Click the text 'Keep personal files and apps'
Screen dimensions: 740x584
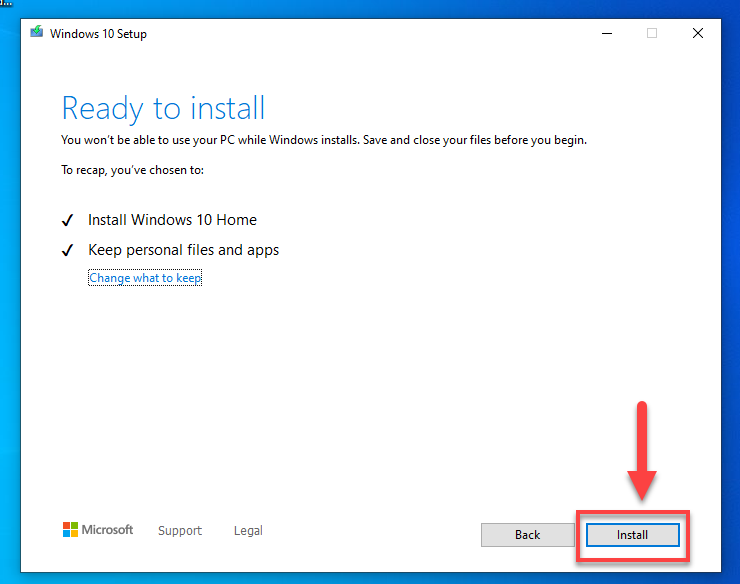[x=184, y=250]
